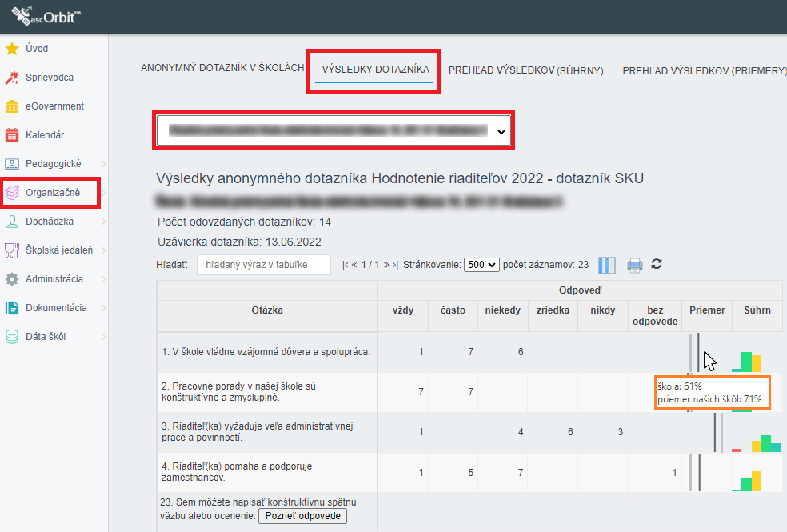Refresh the table with reload icon

[657, 264]
